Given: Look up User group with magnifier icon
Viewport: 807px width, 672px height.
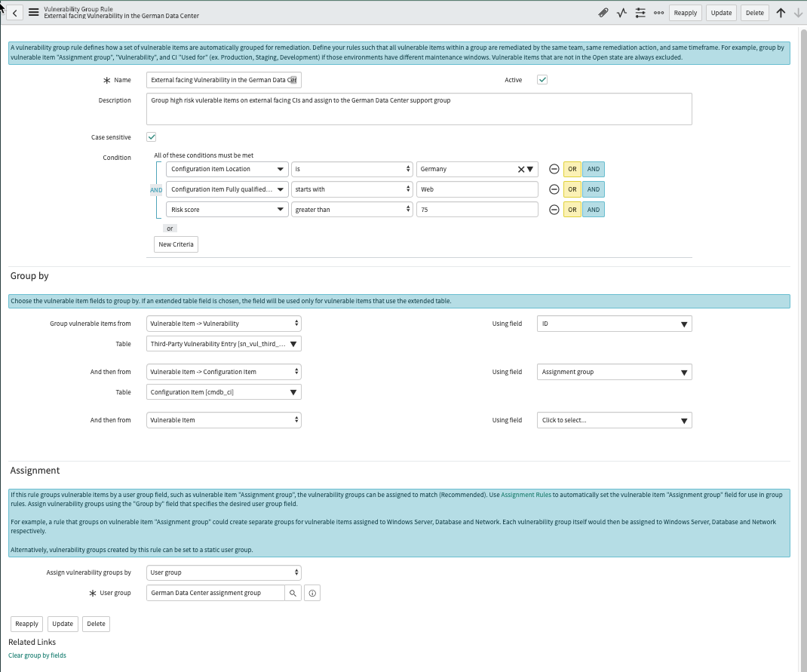Looking at the screenshot, I should click(293, 594).
